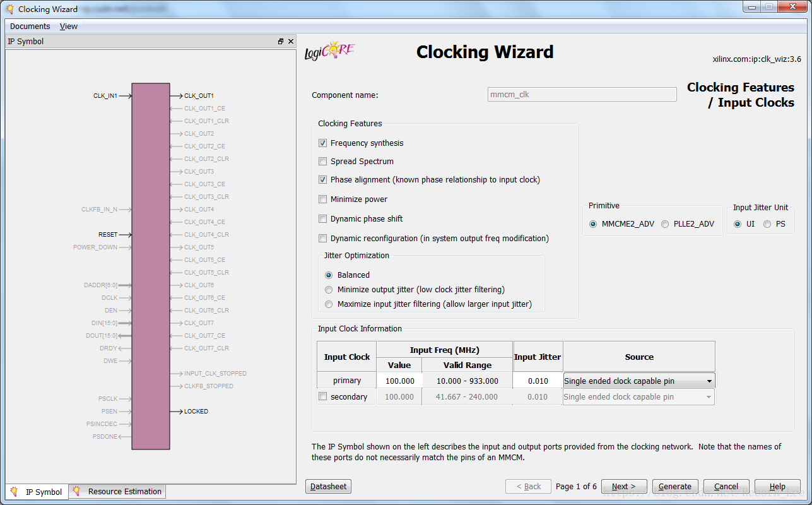The image size is (812, 505).
Task: Click the Source column header
Action: coord(639,357)
